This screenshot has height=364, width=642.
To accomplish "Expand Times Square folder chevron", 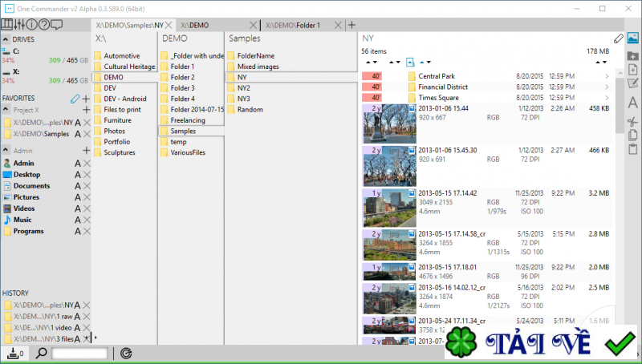I will [607, 98].
